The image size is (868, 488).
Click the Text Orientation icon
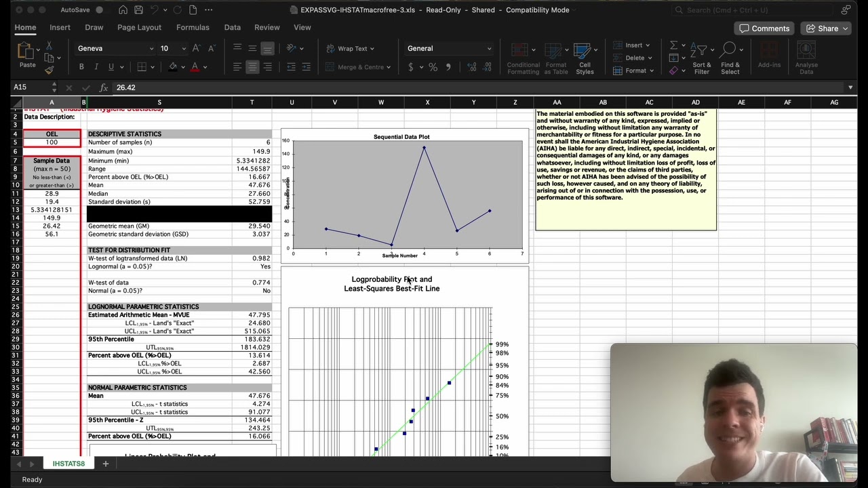[292, 48]
